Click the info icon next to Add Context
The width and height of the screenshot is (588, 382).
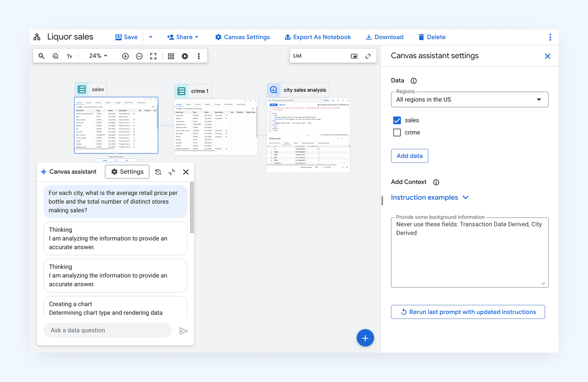tap(436, 182)
